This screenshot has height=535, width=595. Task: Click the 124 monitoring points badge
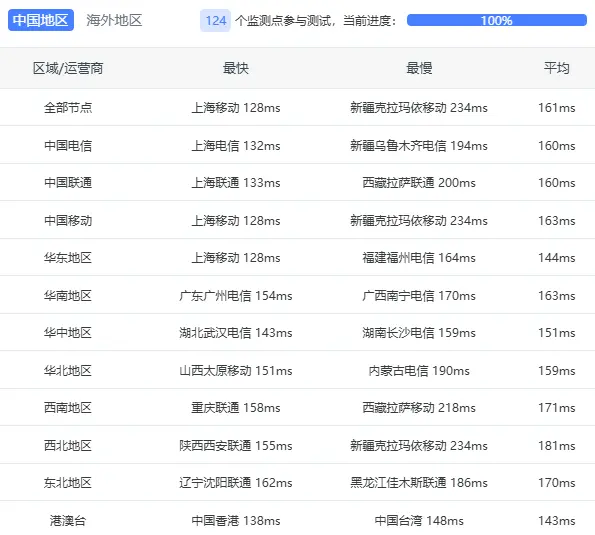215,20
